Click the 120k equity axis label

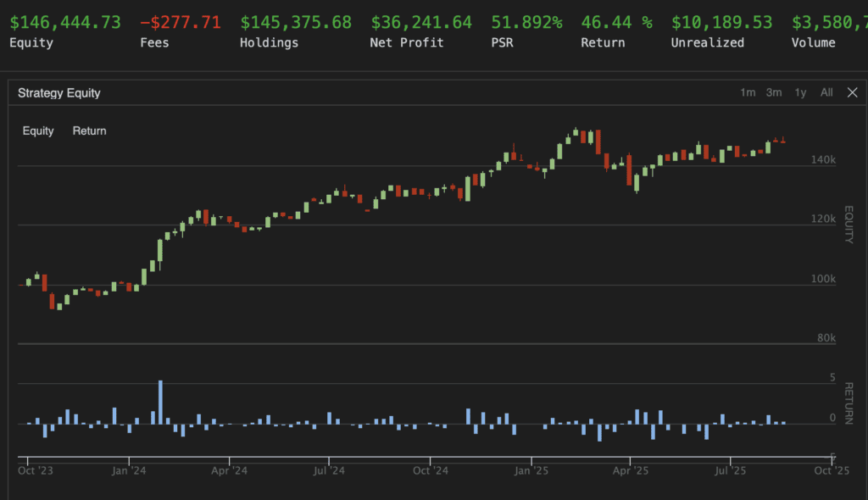(x=823, y=219)
